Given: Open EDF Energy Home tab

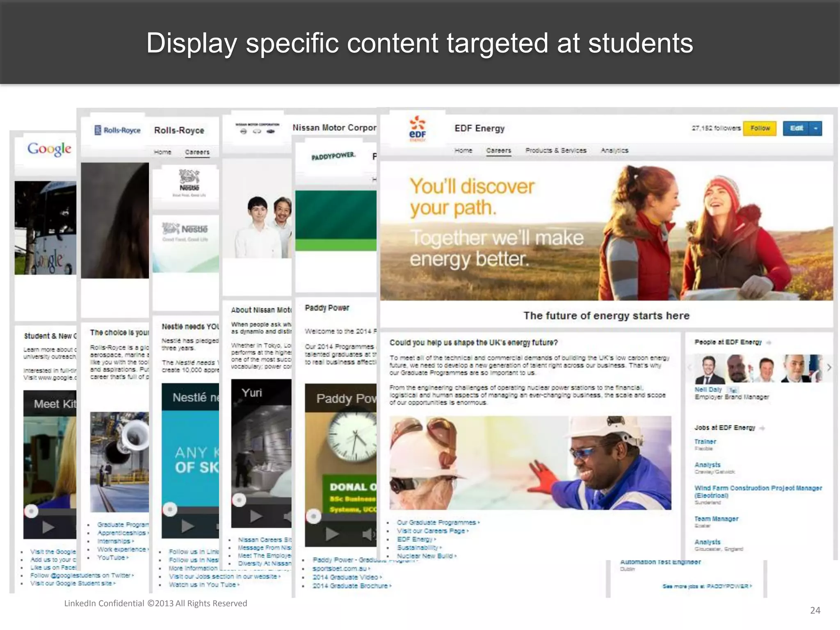Looking at the screenshot, I should 463,151.
